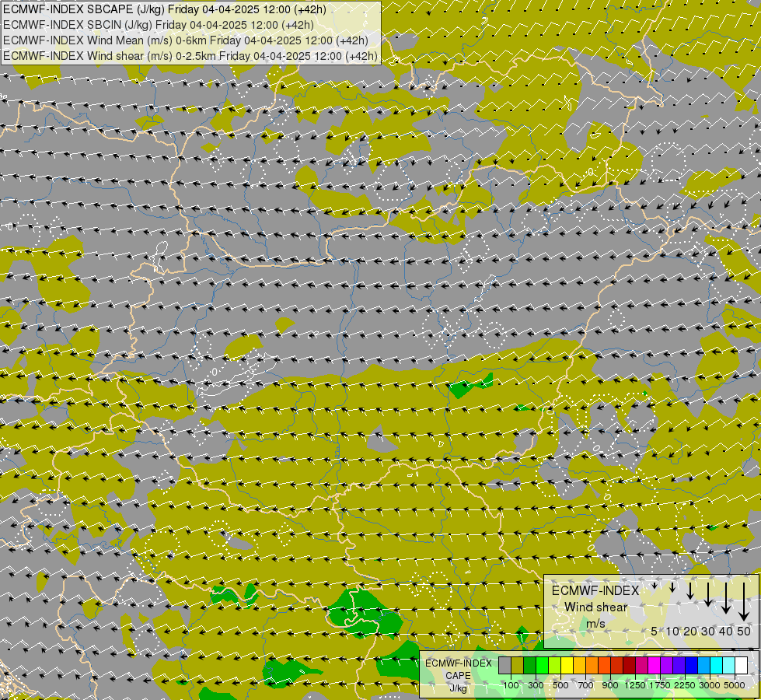Select the dark green CAPE legend swatch

(529, 665)
